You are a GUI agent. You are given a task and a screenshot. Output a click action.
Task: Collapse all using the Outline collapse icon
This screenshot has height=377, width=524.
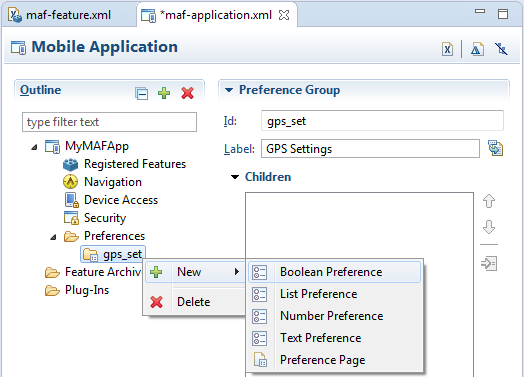point(141,93)
